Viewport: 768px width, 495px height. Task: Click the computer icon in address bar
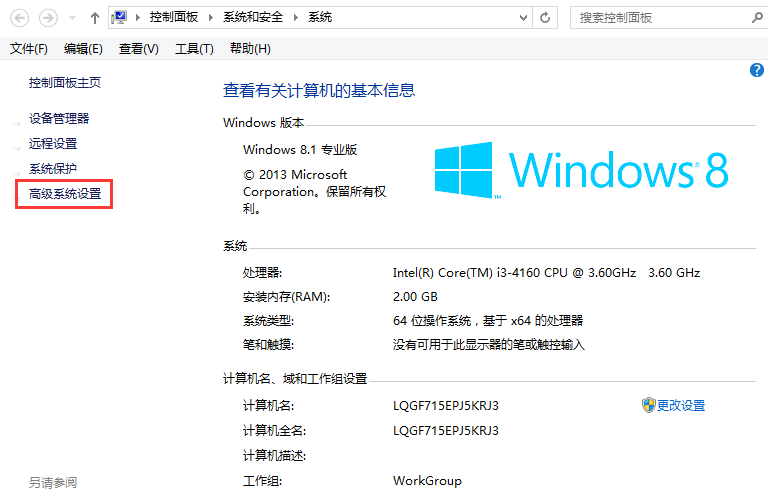click(x=120, y=18)
